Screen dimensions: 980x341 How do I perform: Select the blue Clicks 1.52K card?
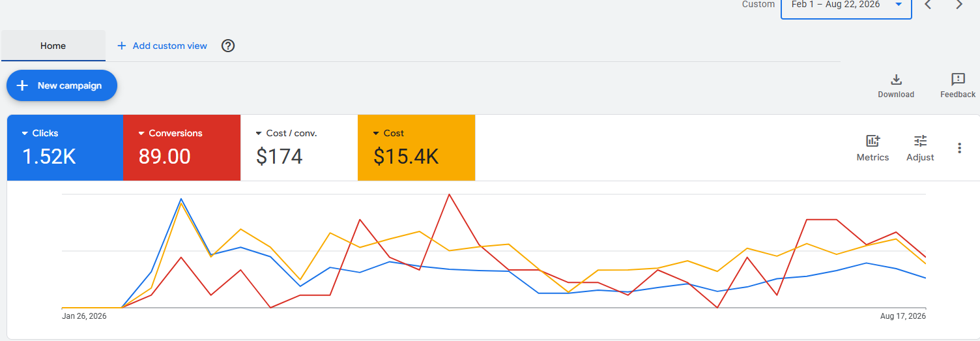[65, 148]
